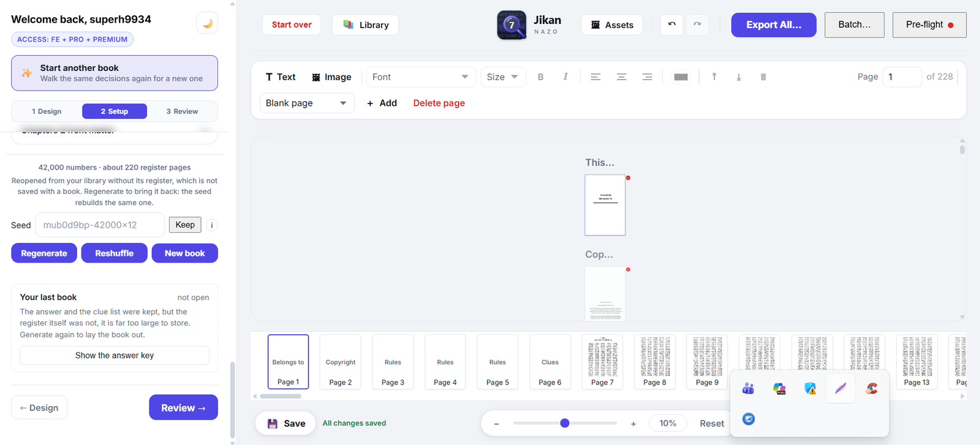Decrease zoom with the minus button
980x445 pixels.
[x=496, y=424]
